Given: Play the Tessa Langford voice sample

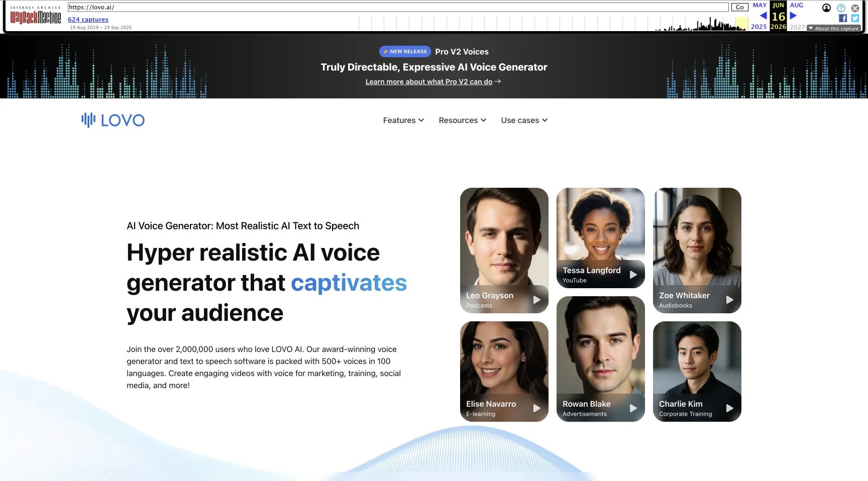Looking at the screenshot, I should point(633,275).
